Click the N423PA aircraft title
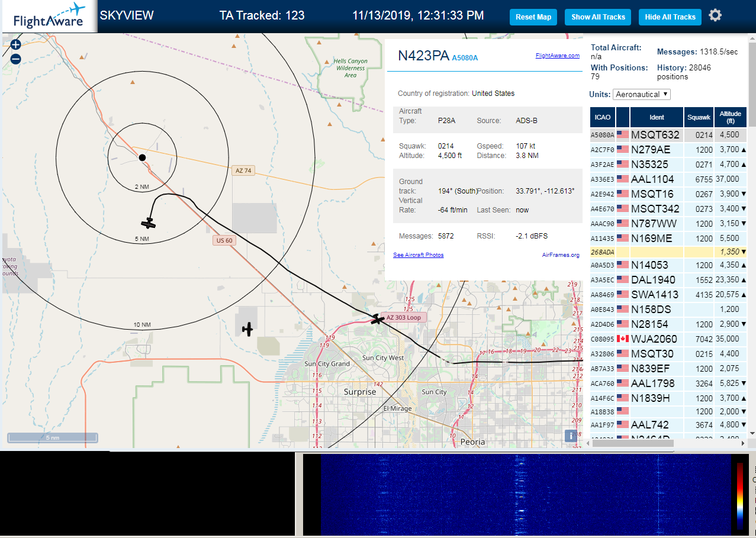Image resolution: width=756 pixels, height=538 pixels. coord(423,56)
